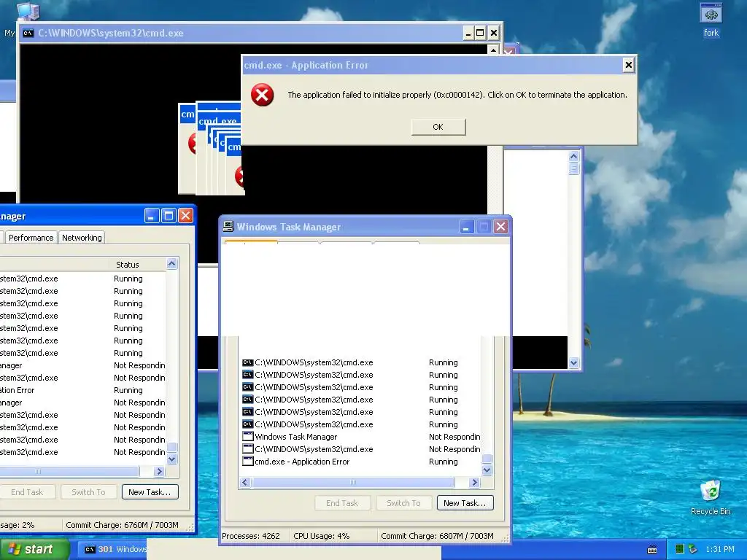
Task: Click the Safely Remove Hardware tray icon
Action: tap(693, 549)
